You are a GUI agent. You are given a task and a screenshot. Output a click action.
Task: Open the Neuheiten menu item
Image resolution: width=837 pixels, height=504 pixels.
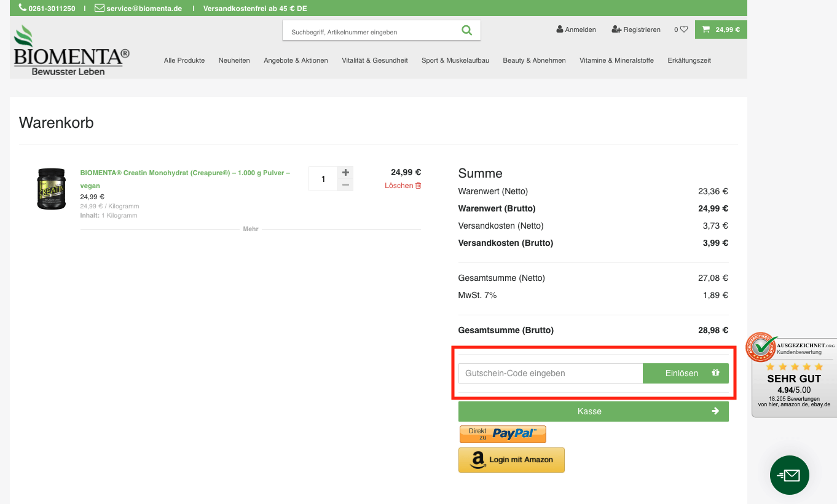234,60
